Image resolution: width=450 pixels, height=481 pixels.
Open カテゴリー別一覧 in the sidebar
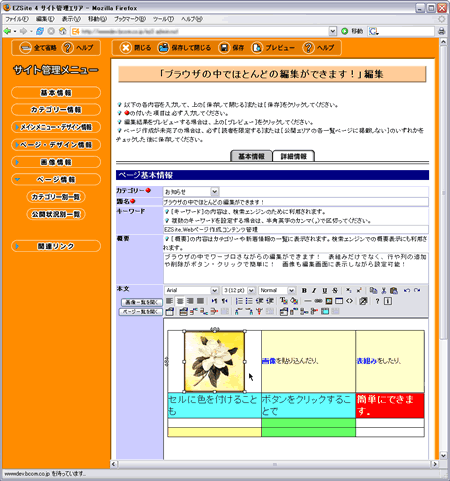click(56, 197)
